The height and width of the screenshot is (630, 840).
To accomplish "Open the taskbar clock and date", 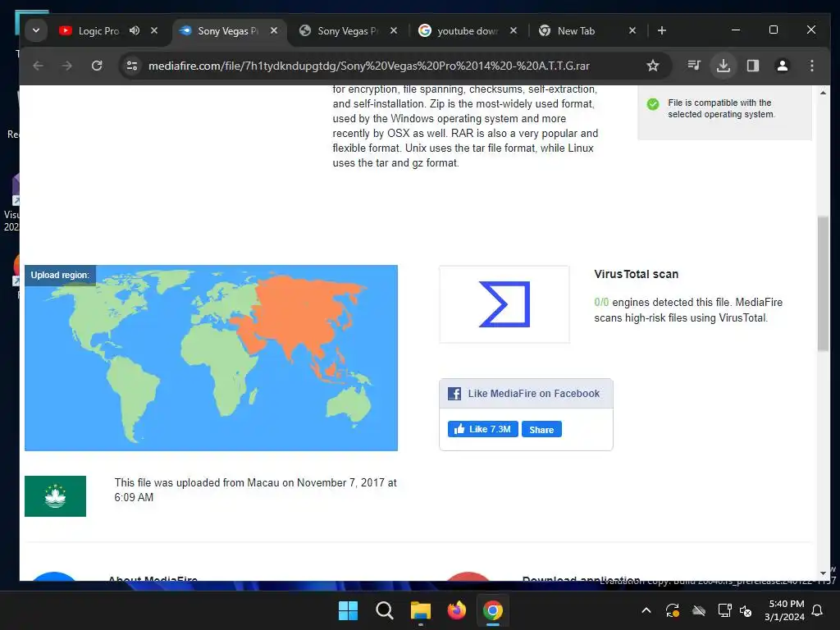I will point(784,610).
